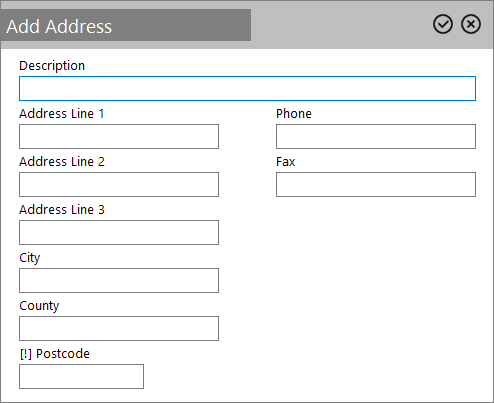This screenshot has height=403, width=494.
Task: Click the Address Line 3 label text
Action: click(x=62, y=210)
